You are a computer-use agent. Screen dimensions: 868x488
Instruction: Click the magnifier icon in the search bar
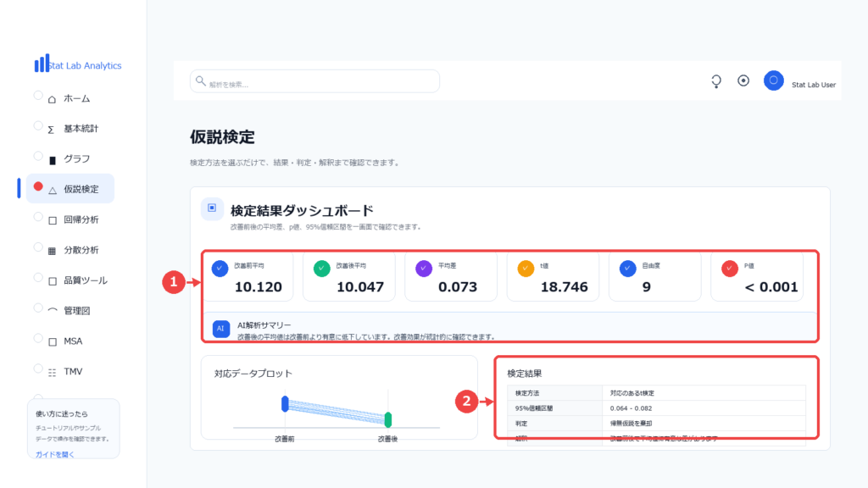pos(200,80)
